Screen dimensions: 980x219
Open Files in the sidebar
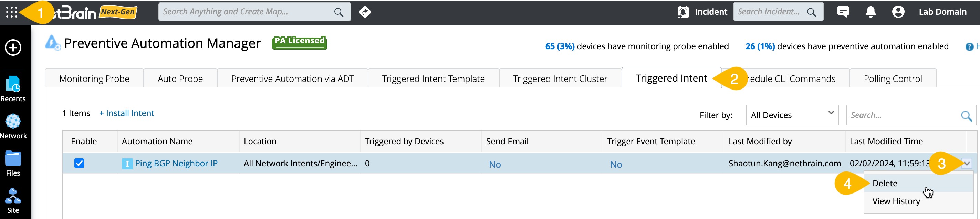(x=13, y=164)
